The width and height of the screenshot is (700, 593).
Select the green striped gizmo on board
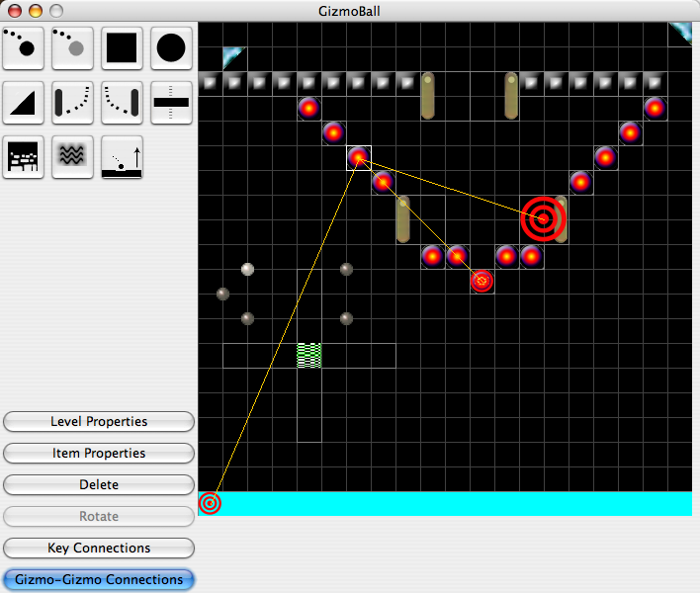click(x=309, y=356)
